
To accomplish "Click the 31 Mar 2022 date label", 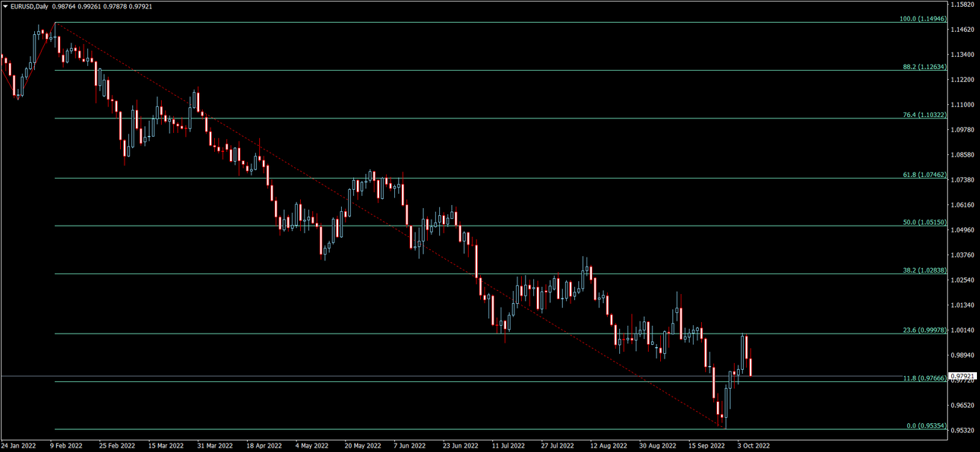I will click(214, 446).
